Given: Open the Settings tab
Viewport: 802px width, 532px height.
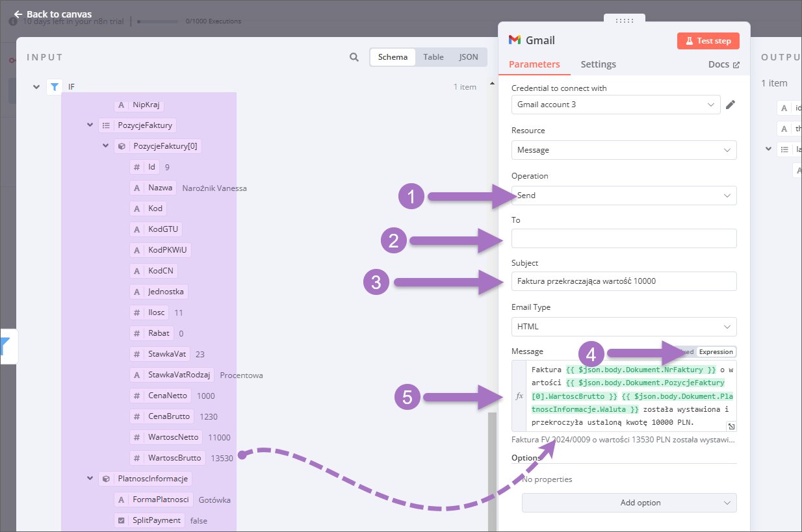Looking at the screenshot, I should tap(598, 64).
